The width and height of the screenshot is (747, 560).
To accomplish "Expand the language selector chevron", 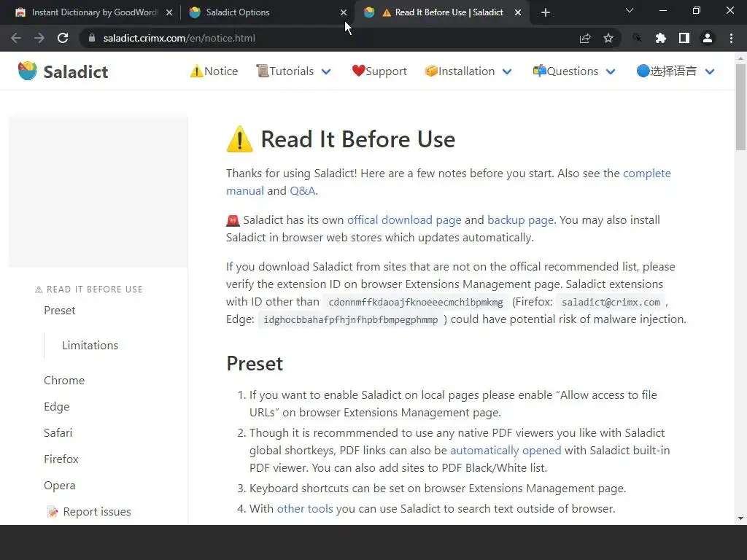I will click(x=710, y=71).
